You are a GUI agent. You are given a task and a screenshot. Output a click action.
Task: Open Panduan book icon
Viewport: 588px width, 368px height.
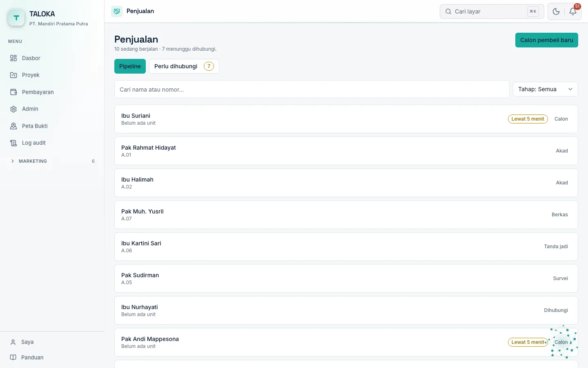[13, 357]
